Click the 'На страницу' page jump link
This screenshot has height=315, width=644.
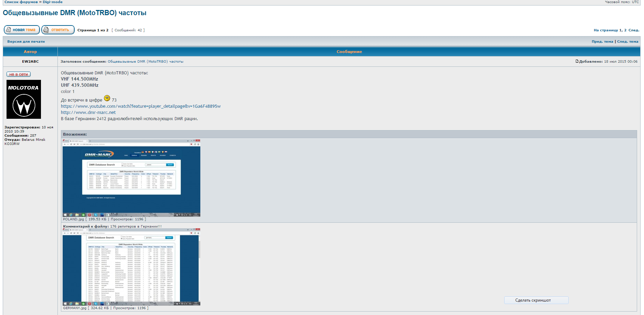click(605, 30)
